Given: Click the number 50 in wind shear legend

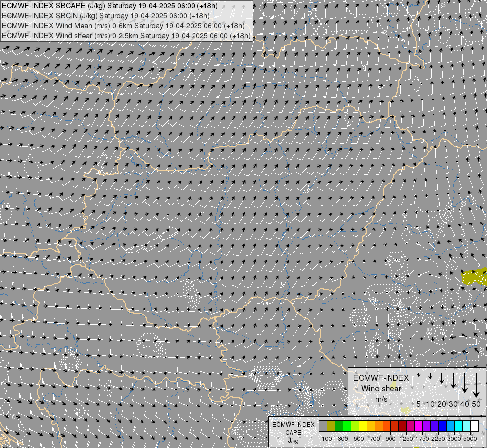Looking at the screenshot, I should 476,404.
